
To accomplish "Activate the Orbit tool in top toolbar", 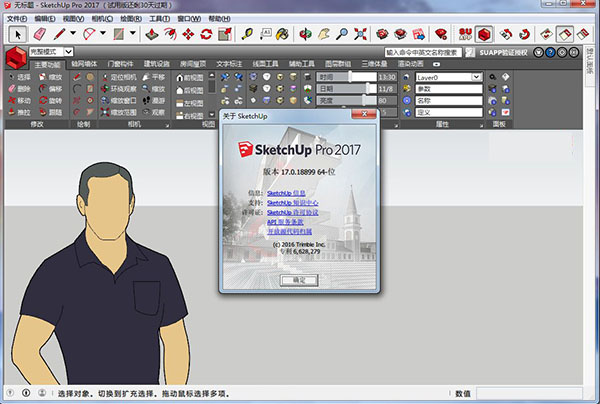I will (305, 34).
